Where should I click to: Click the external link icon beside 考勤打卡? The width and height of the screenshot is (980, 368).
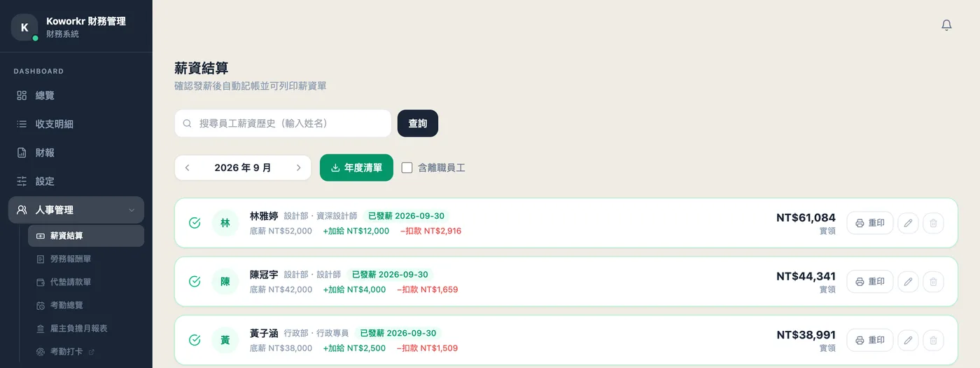coord(91,352)
